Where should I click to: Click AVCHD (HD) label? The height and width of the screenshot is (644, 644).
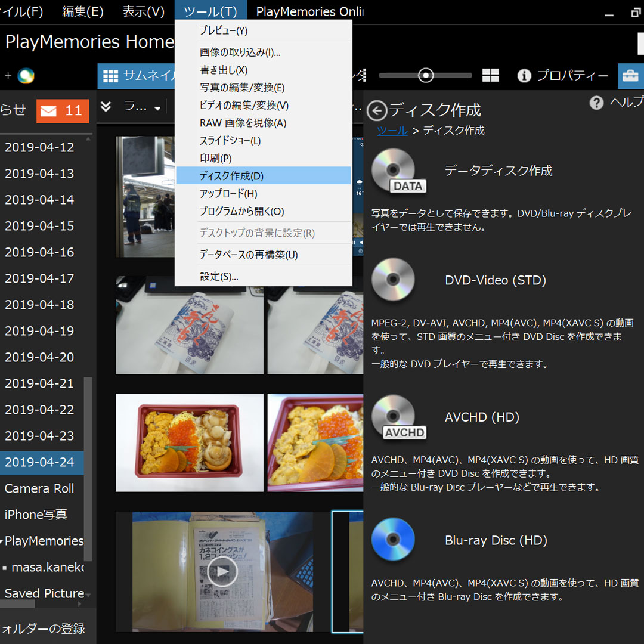click(482, 417)
